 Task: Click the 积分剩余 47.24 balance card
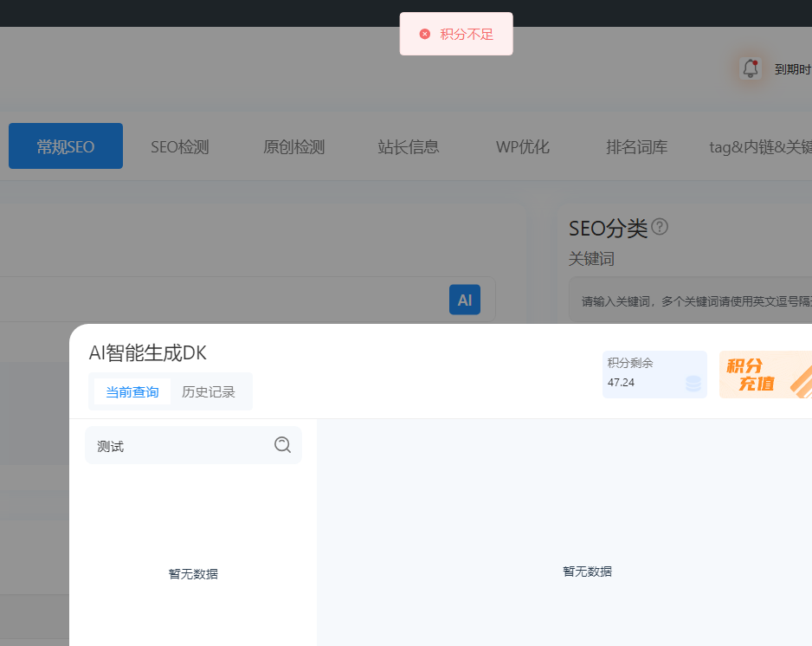pos(654,375)
